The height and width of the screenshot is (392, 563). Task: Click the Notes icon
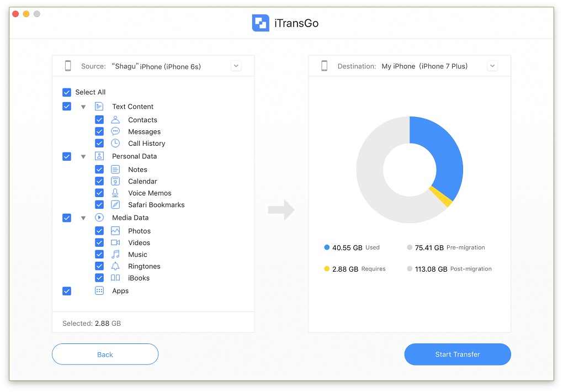pyautogui.click(x=115, y=169)
